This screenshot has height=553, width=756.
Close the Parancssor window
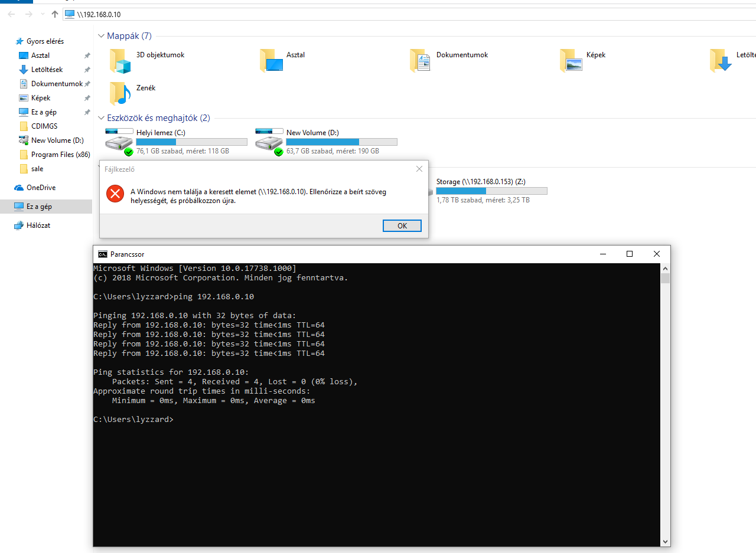click(657, 254)
